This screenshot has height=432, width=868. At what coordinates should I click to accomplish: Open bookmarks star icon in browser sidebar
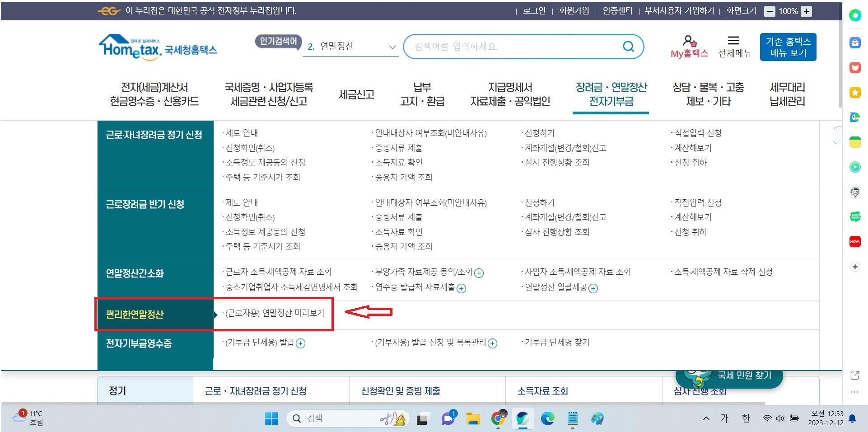[855, 92]
